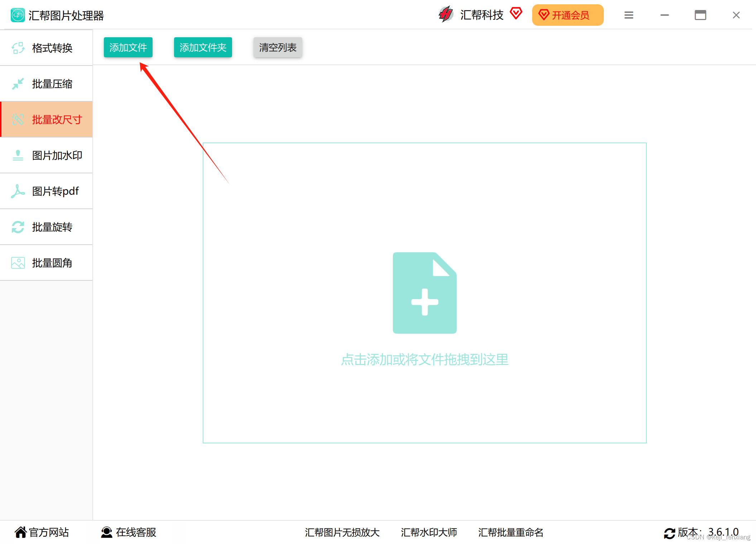Image resolution: width=756 pixels, height=544 pixels.
Task: Click the red diamond beside 汇帮科技
Action: coord(516,14)
